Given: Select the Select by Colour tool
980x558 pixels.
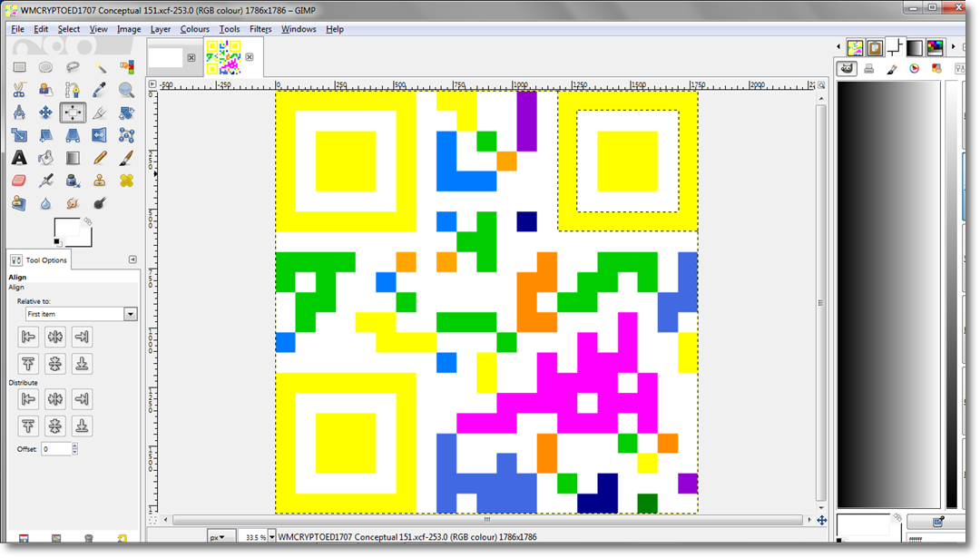Looking at the screenshot, I should (127, 67).
